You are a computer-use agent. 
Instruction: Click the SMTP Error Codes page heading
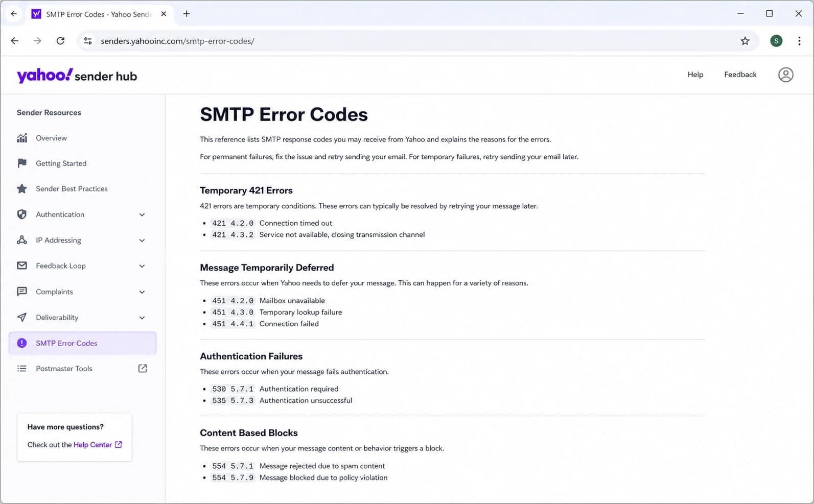click(284, 114)
